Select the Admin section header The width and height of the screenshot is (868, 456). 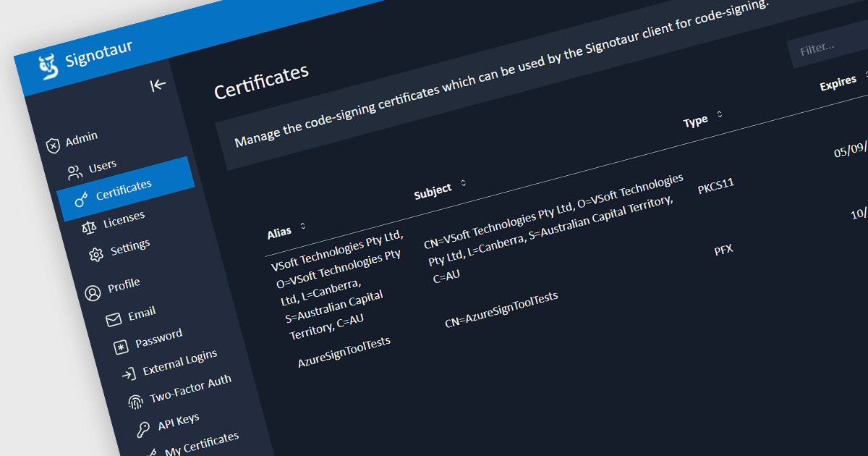(82, 139)
